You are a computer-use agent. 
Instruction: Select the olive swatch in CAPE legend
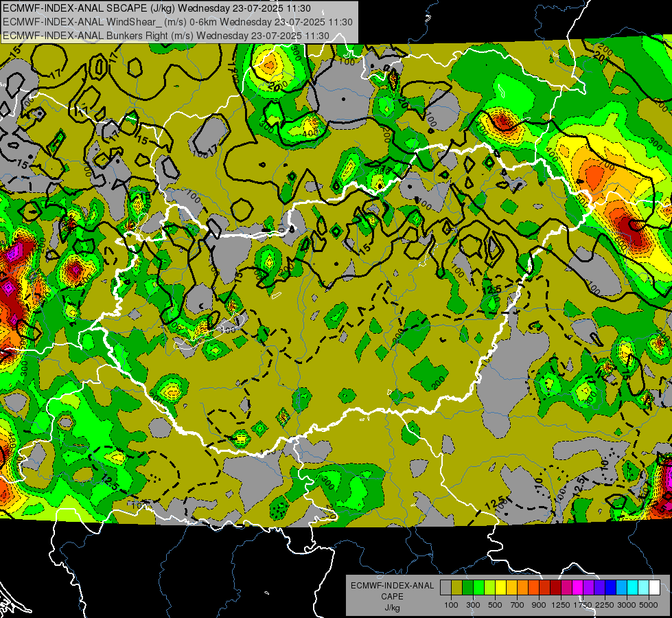(457, 588)
